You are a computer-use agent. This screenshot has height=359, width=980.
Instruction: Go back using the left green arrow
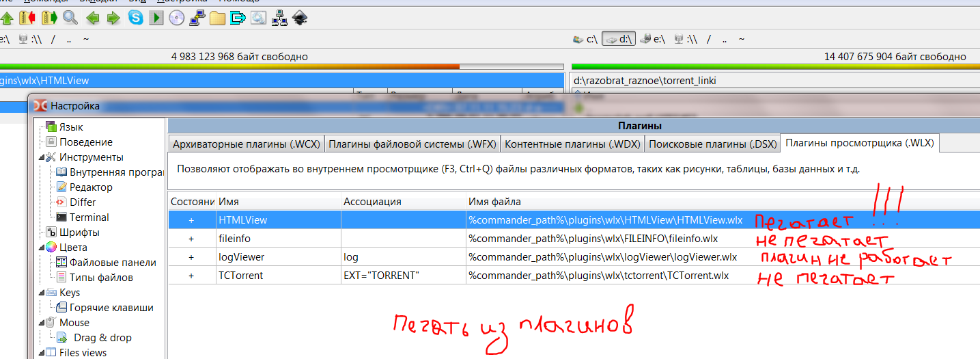[x=93, y=18]
